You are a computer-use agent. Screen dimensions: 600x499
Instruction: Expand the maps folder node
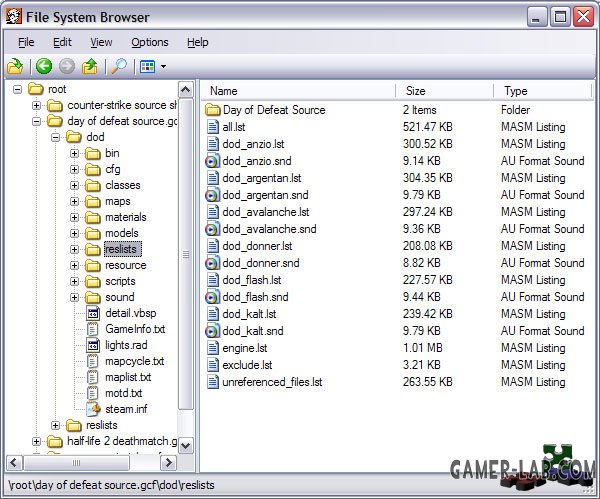pyautogui.click(x=75, y=201)
